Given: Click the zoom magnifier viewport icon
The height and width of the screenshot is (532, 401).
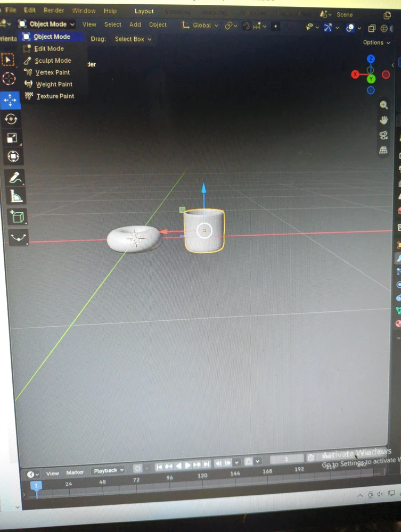Looking at the screenshot, I should coord(383,105).
